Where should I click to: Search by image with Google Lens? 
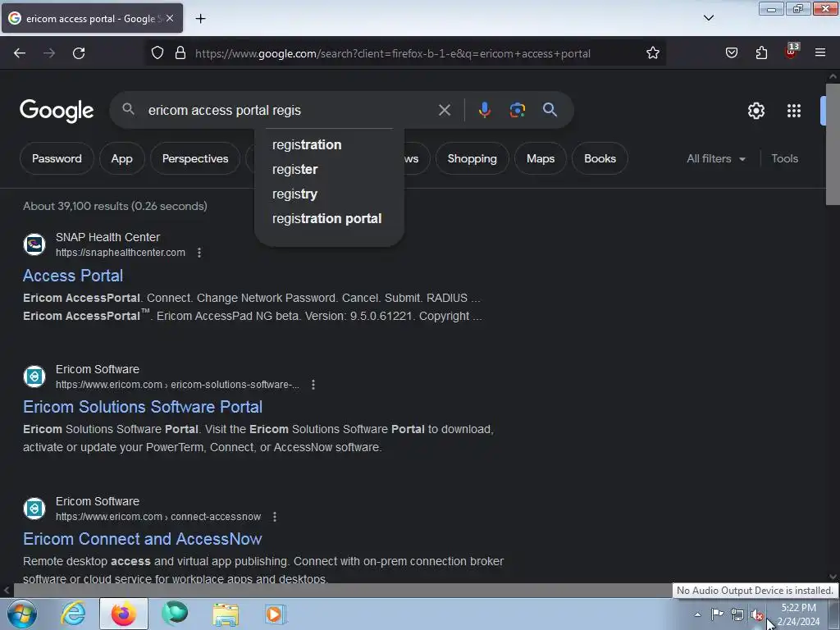[x=517, y=110]
